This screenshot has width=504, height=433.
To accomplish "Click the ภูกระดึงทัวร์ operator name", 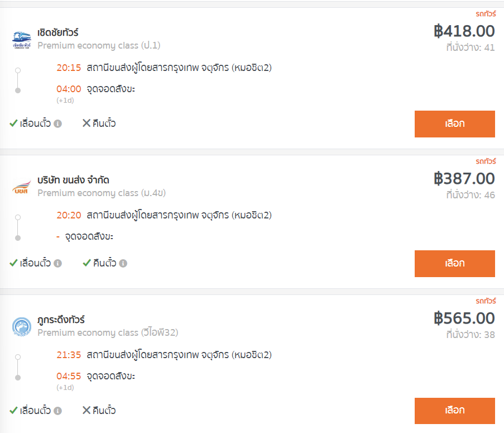I will (x=61, y=320).
